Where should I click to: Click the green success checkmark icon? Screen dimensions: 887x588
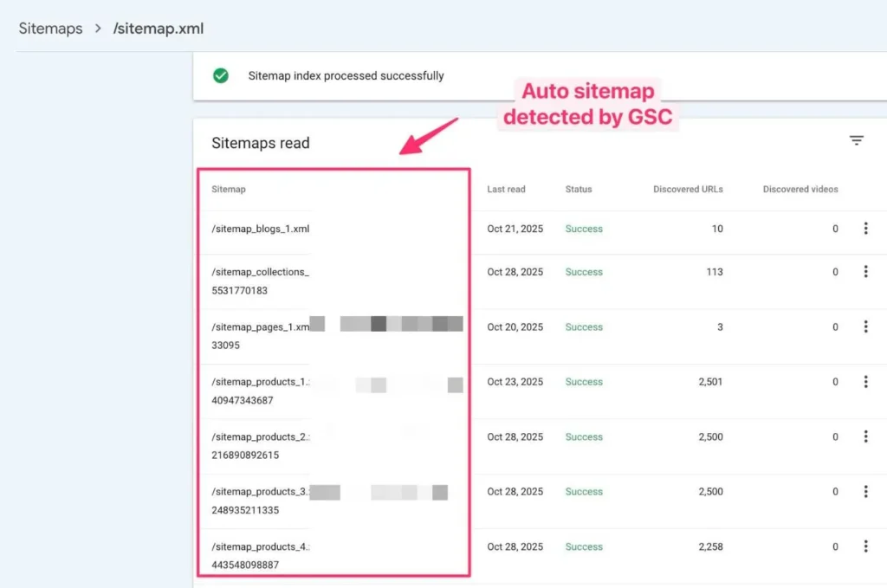point(221,75)
